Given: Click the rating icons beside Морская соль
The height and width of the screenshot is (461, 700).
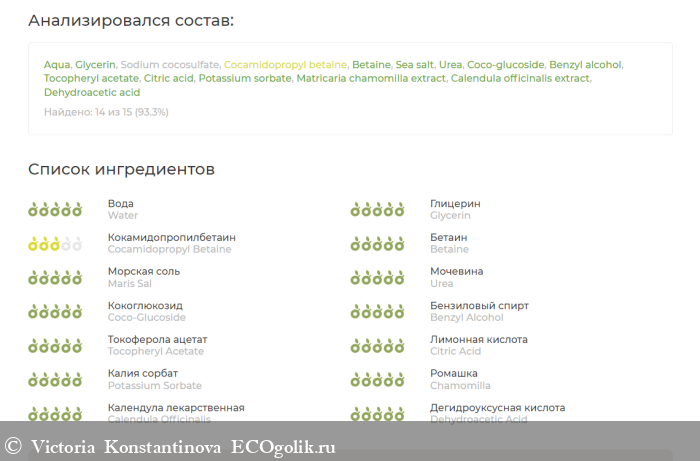Looking at the screenshot, I should (x=55, y=277).
